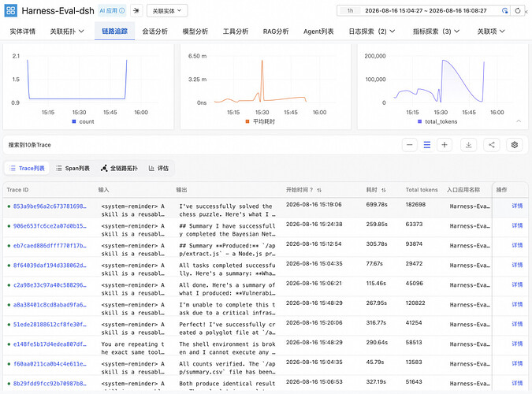Screen dimensions: 532x394
Task: Open trace 986e653fc6ce2a07d0b15…
Action: [x=50, y=225]
